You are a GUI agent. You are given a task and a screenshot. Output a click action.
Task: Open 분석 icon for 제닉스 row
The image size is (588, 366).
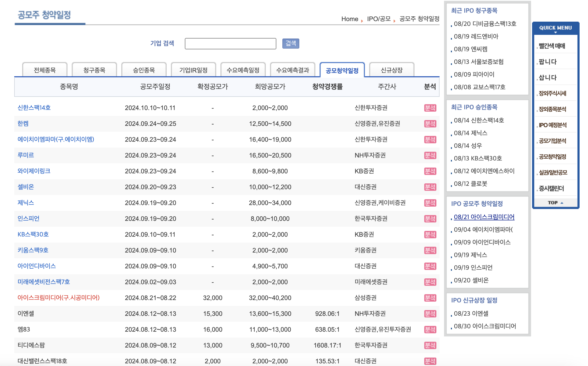click(430, 203)
